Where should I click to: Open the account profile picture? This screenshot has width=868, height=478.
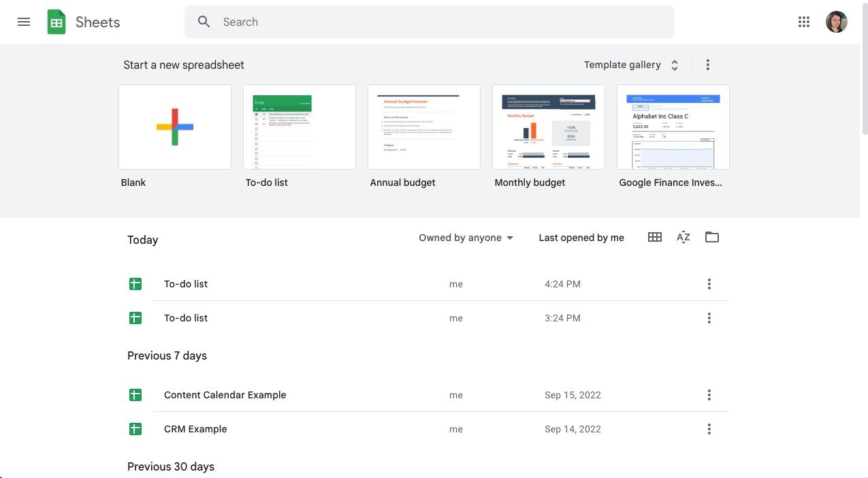point(837,22)
